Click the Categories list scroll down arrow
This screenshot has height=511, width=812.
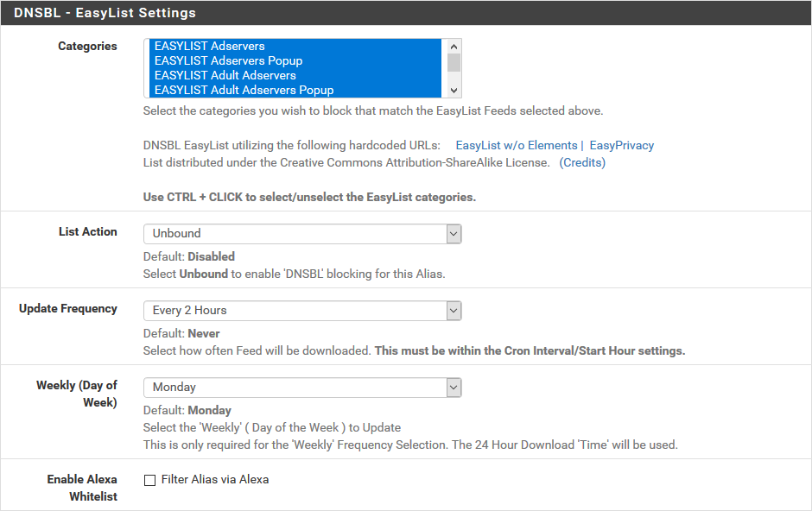454,90
